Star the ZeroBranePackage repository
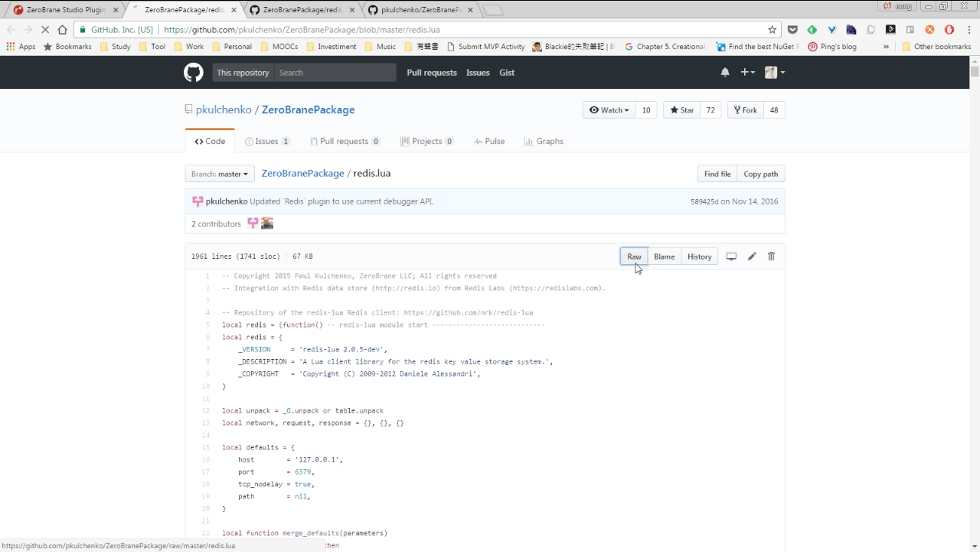The image size is (980, 552). pos(681,110)
